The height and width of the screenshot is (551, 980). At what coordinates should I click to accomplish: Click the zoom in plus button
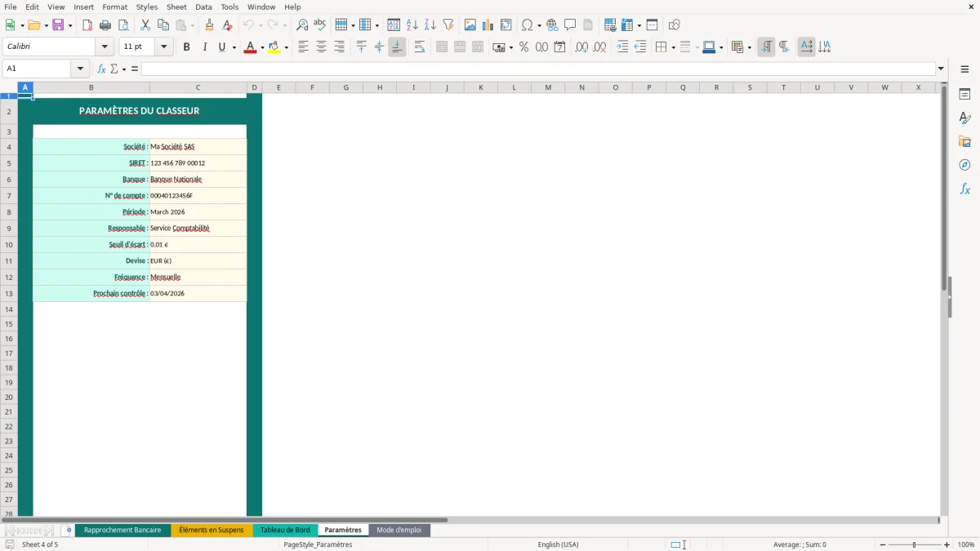tap(947, 544)
